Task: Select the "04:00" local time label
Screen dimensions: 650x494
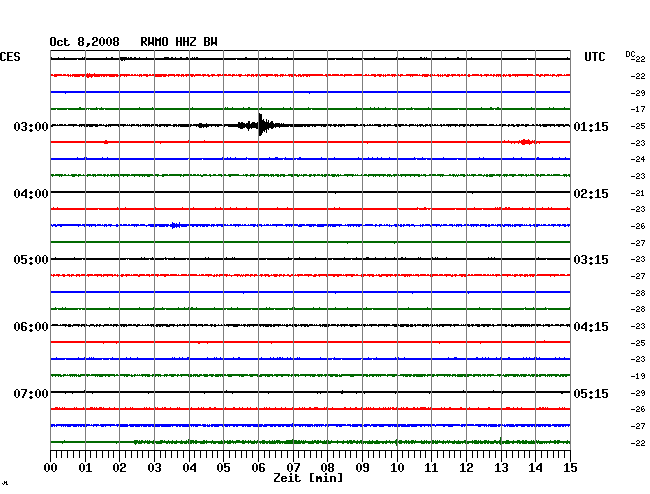Action: click(31, 194)
